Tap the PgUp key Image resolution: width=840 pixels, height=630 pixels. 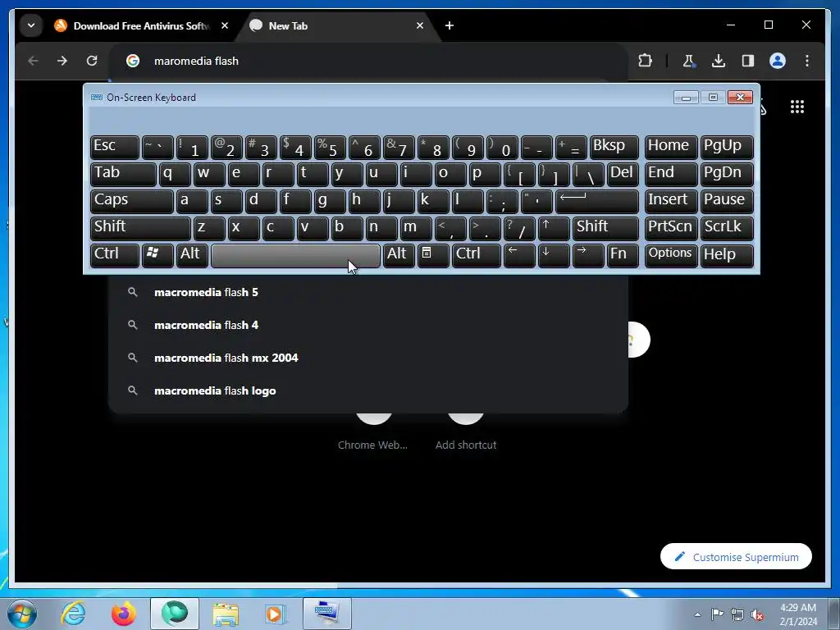(x=727, y=147)
